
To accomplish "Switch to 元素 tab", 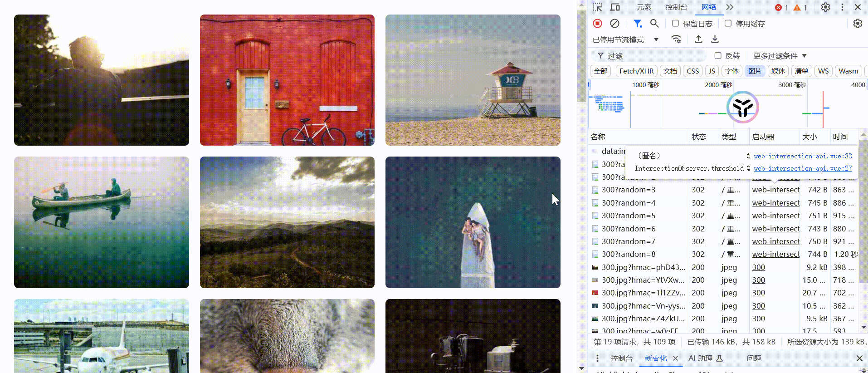I will click(x=644, y=7).
